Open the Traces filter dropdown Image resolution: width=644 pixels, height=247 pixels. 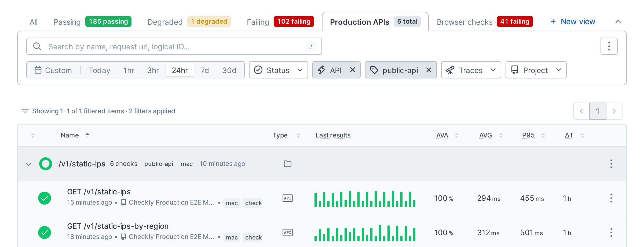471,70
